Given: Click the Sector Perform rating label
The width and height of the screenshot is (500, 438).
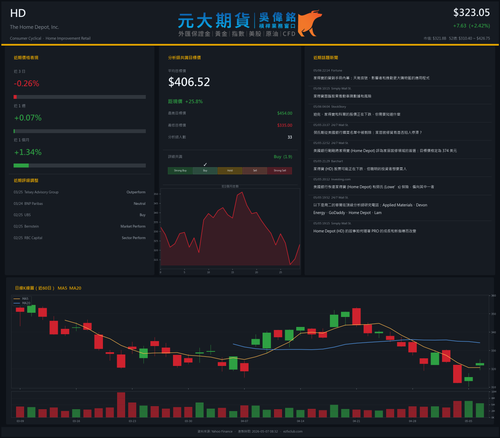Looking at the screenshot, I should pyautogui.click(x=134, y=238).
